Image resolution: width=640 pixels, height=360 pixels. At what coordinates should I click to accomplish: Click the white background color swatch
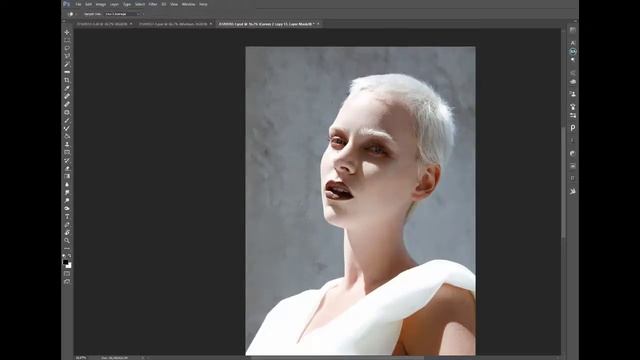[69, 266]
